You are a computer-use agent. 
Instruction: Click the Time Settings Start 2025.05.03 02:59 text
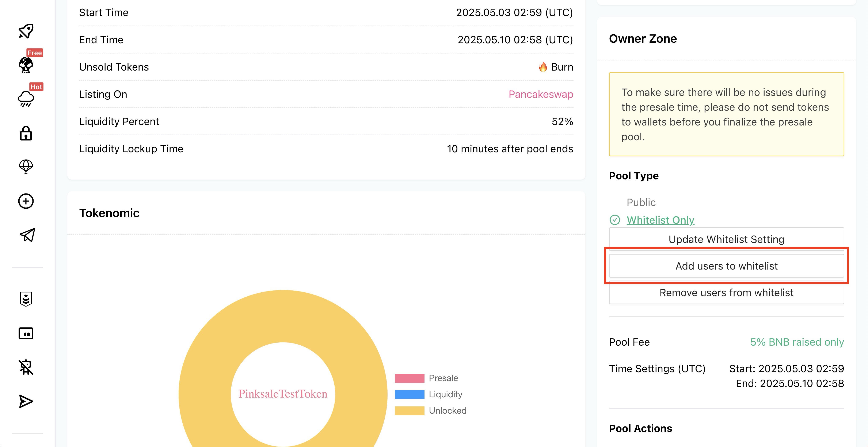[787, 368]
